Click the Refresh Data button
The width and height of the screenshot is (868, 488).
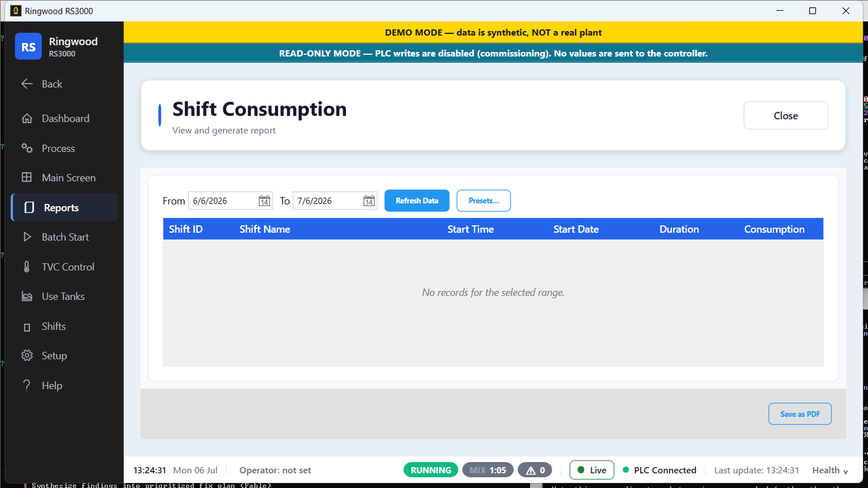[417, 201]
